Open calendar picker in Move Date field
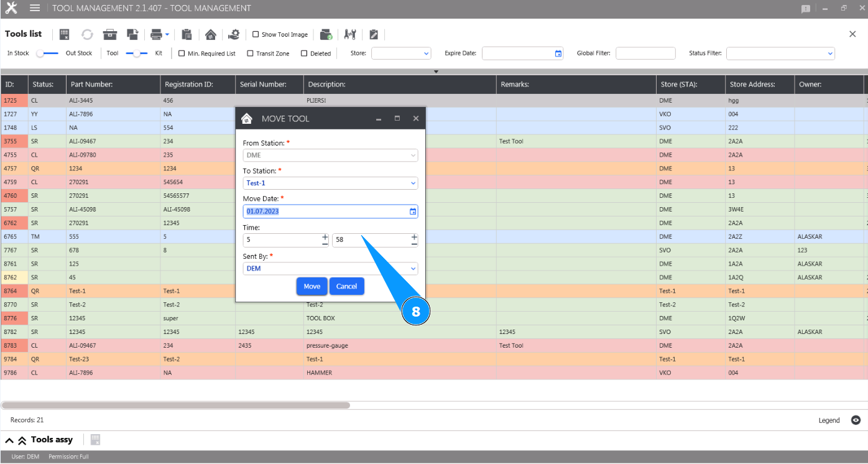This screenshot has width=868, height=464. pyautogui.click(x=413, y=211)
